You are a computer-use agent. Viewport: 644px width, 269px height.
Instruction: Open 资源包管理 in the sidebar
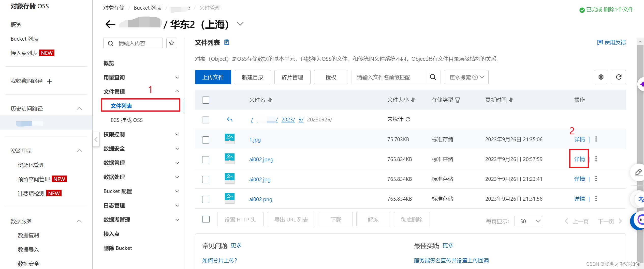(x=31, y=165)
